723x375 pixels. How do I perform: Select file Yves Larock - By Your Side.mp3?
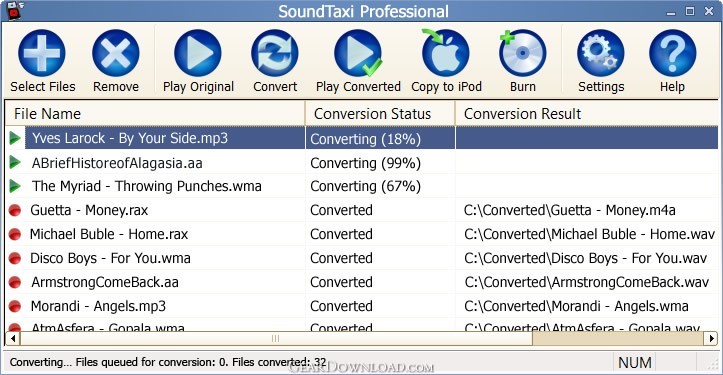(x=130, y=138)
